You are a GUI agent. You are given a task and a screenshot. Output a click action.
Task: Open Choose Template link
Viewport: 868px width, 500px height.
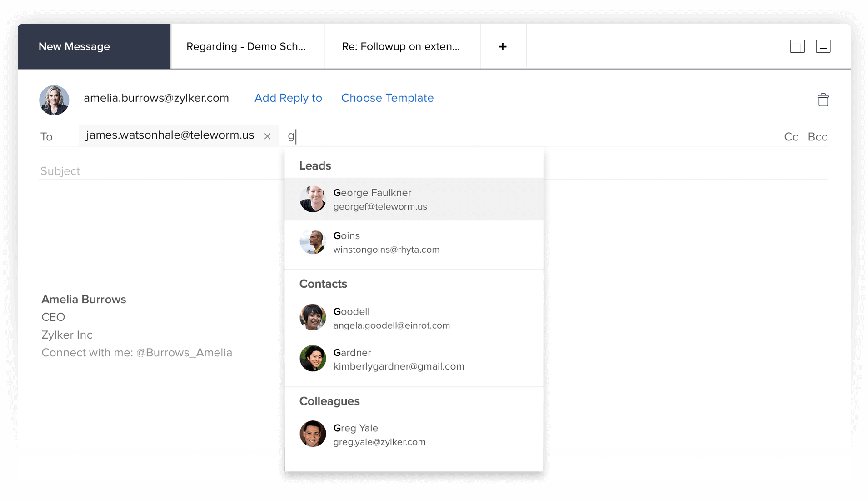[387, 98]
